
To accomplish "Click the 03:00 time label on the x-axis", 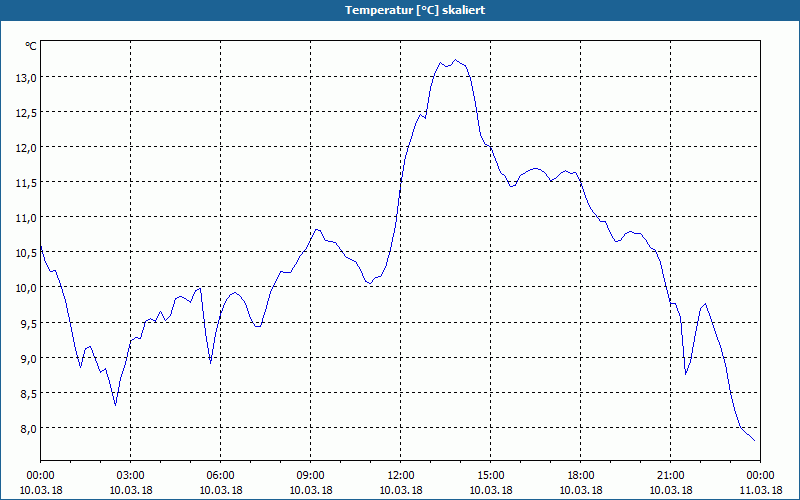I will [131, 476].
